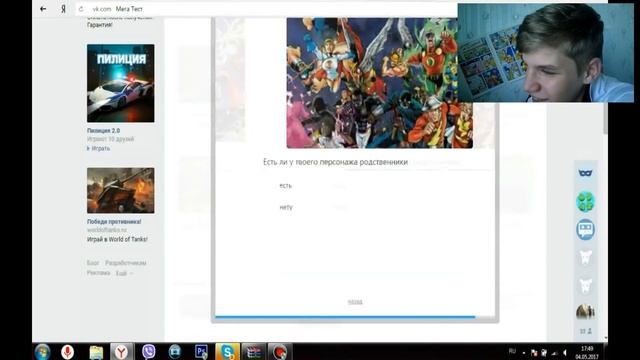Click the назад link in quiz
Screen dimensions: 640x360
click(x=355, y=302)
